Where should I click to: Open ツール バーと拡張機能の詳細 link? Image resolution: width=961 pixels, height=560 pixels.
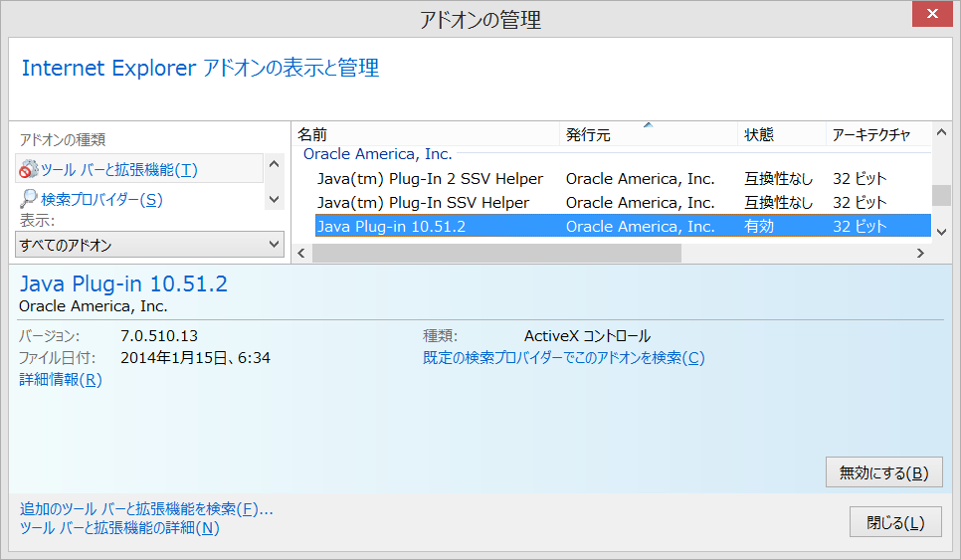[x=119, y=527]
